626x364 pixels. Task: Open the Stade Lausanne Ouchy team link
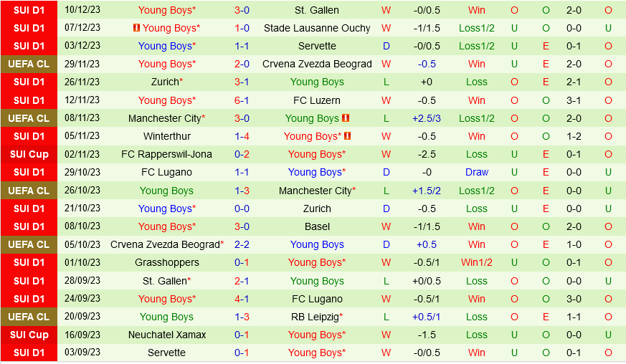[317, 28]
